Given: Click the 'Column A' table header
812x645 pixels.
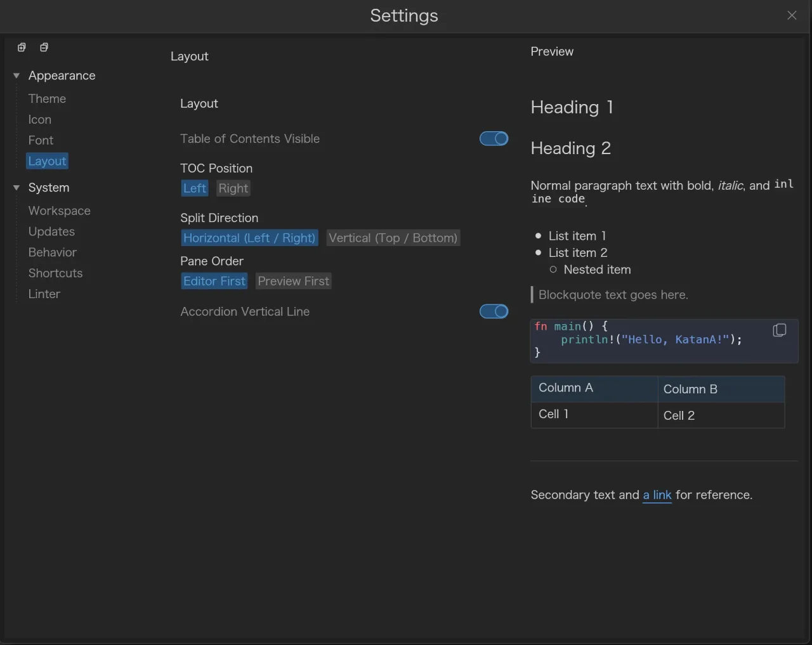Looking at the screenshot, I should click(x=566, y=388).
